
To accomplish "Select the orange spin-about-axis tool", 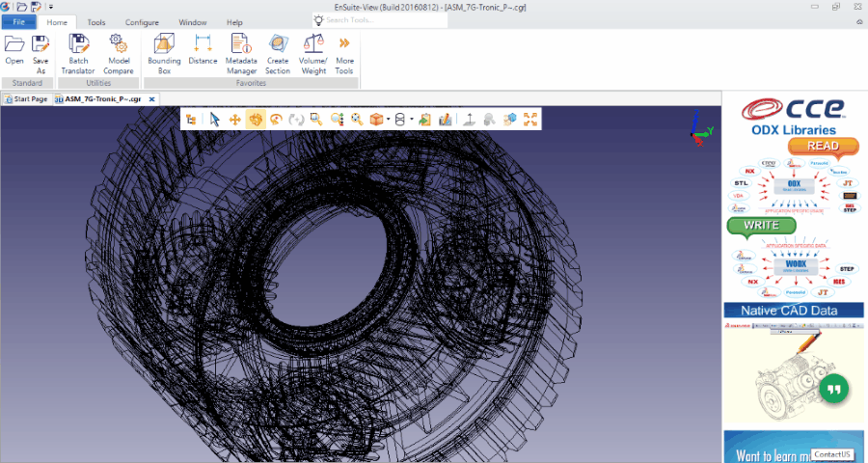I will coord(276,120).
